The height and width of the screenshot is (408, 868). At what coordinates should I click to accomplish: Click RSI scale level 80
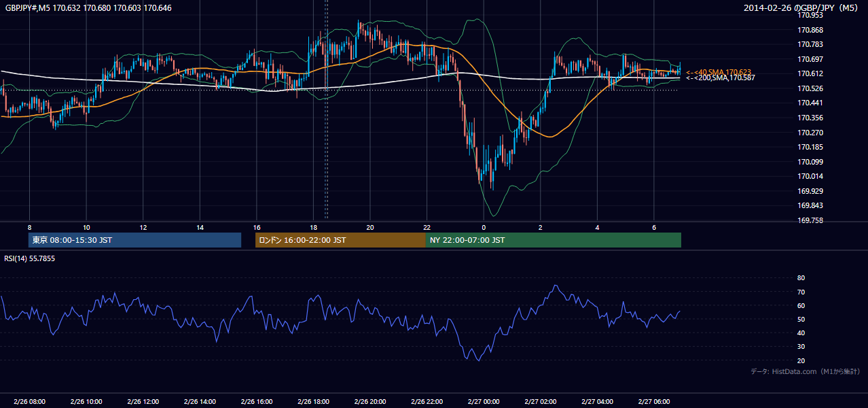tap(801, 278)
